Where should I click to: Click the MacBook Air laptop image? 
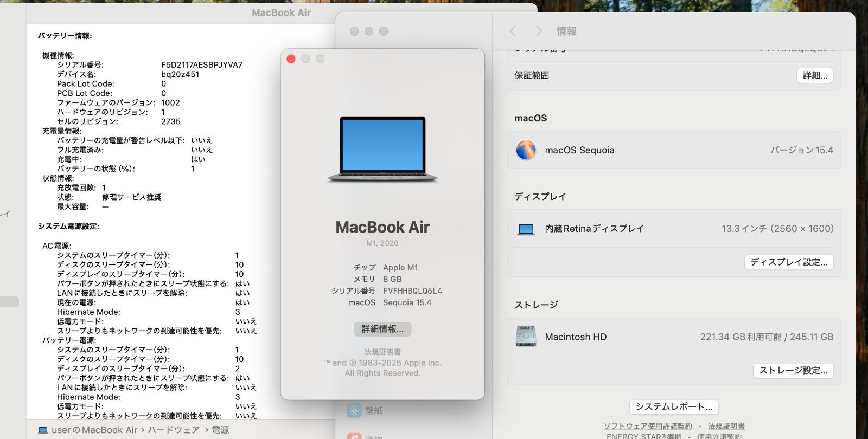[x=382, y=149]
